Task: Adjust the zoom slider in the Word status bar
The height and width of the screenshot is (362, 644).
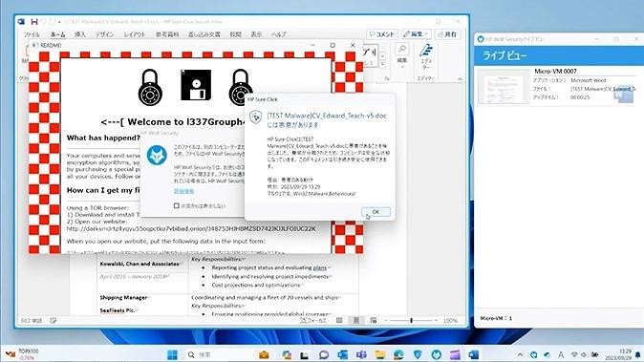Action: [411, 320]
